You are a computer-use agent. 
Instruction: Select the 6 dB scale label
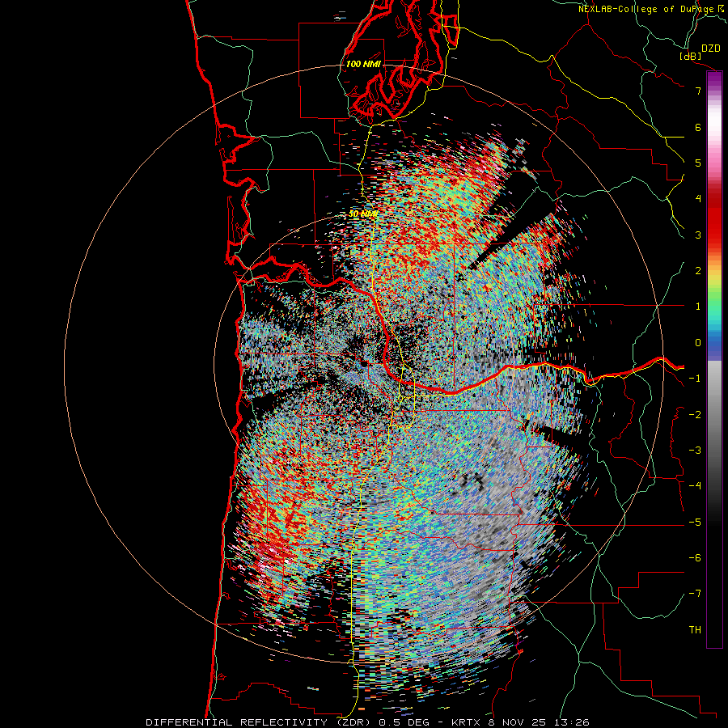(698, 127)
